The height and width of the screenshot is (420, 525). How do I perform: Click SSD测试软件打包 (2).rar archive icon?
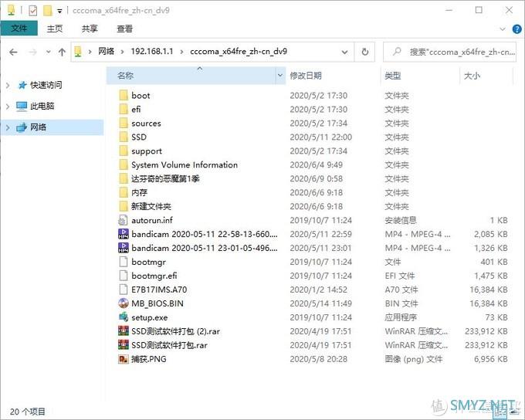tap(124, 331)
